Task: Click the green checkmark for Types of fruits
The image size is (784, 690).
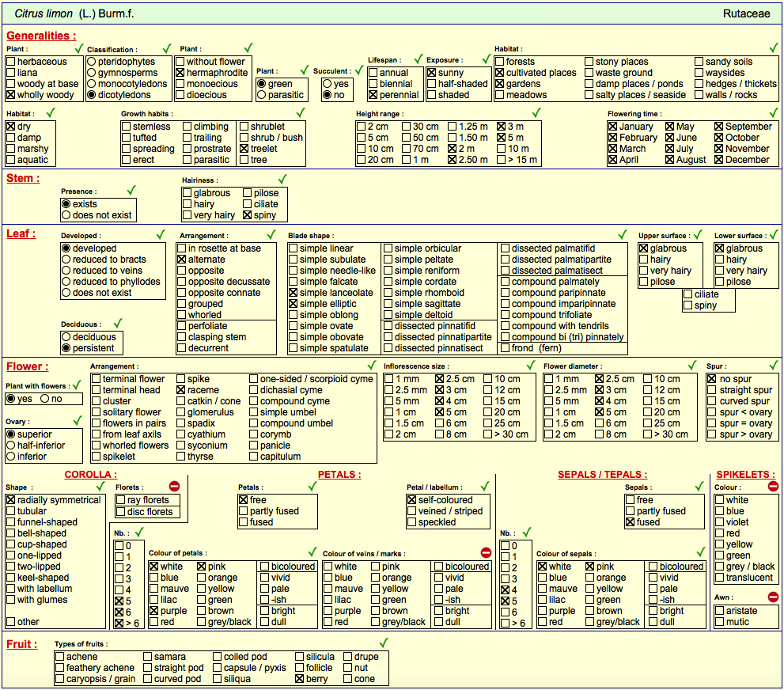Action: [384, 643]
